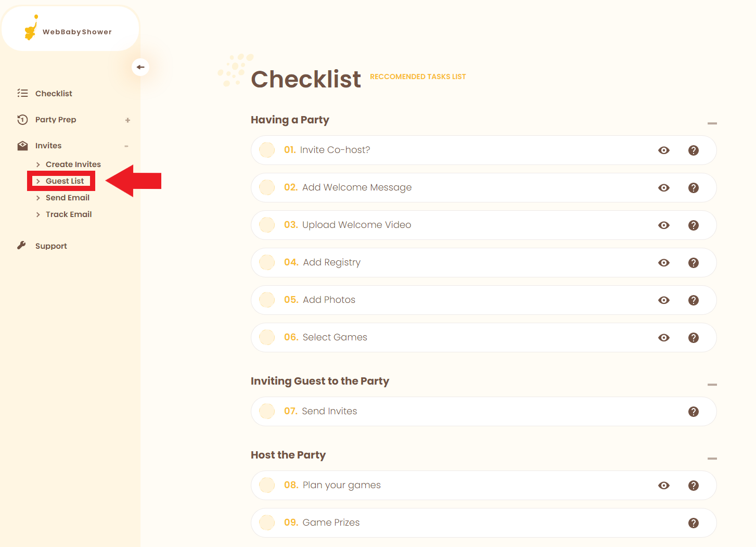This screenshot has height=547, width=756.
Task: Collapse the Inviting Guest to the Party section
Action: tap(712, 385)
